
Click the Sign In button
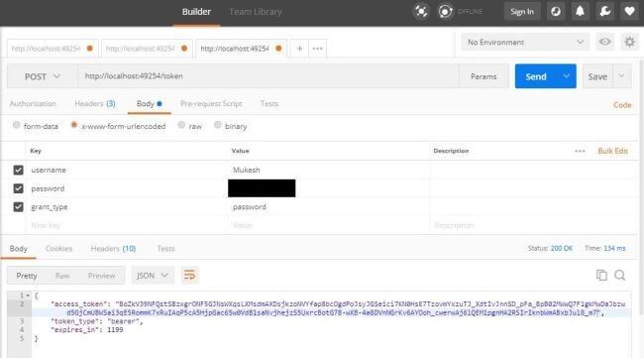coord(522,12)
